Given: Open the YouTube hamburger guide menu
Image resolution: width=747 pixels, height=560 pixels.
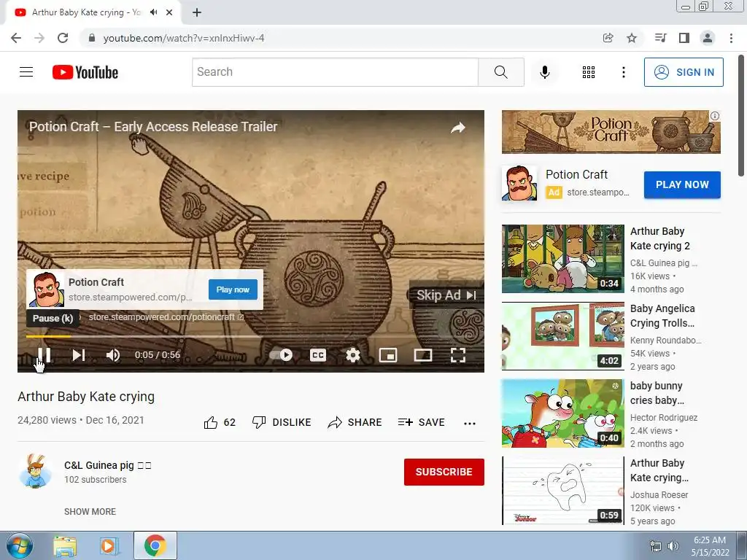Looking at the screenshot, I should click(26, 72).
